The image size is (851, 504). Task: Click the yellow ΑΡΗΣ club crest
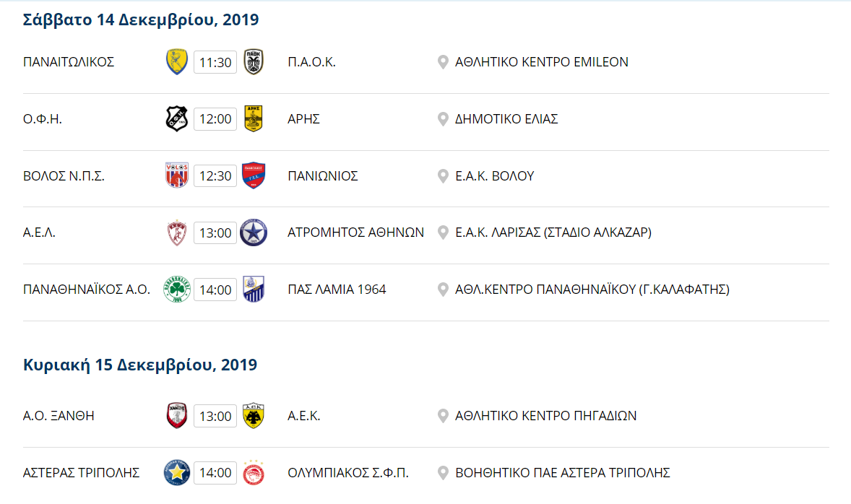point(254,119)
